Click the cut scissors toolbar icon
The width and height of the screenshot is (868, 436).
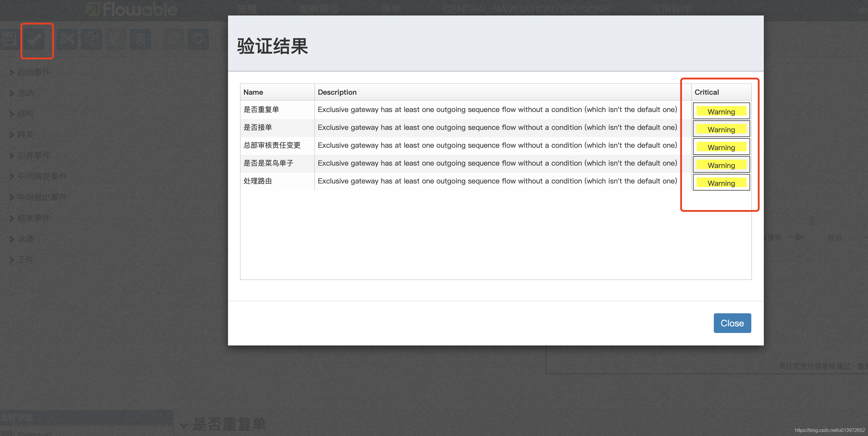click(x=67, y=39)
